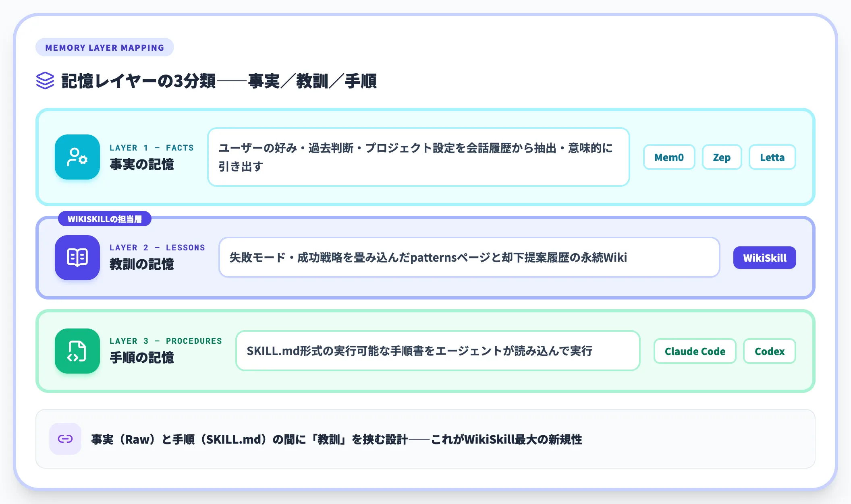Click the purple link icon in the footer note
The width and height of the screenshot is (851, 504).
[65, 439]
